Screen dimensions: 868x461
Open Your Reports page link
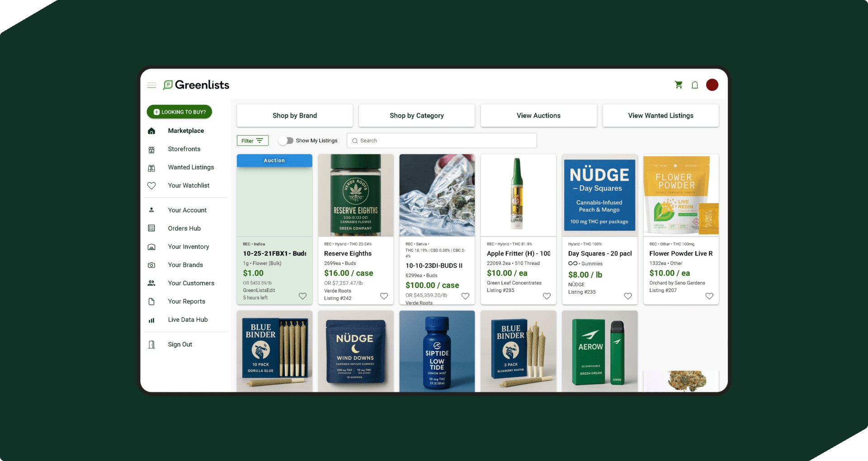click(x=187, y=301)
